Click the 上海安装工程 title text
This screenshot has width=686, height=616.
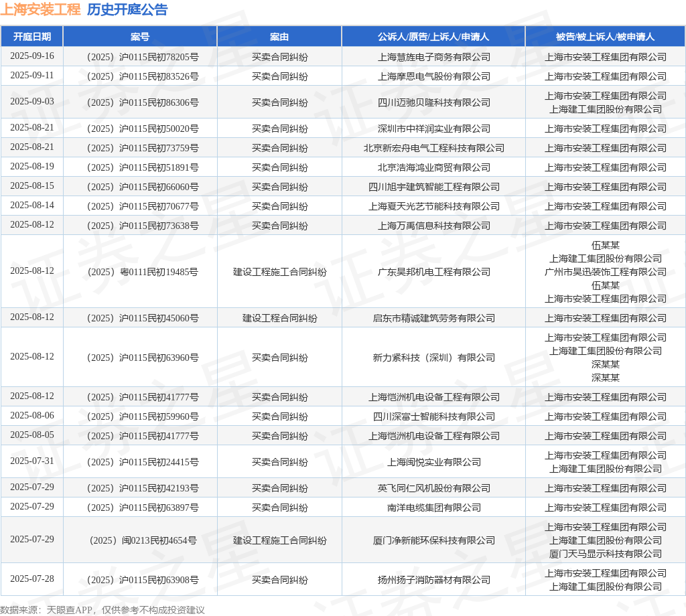point(41,9)
